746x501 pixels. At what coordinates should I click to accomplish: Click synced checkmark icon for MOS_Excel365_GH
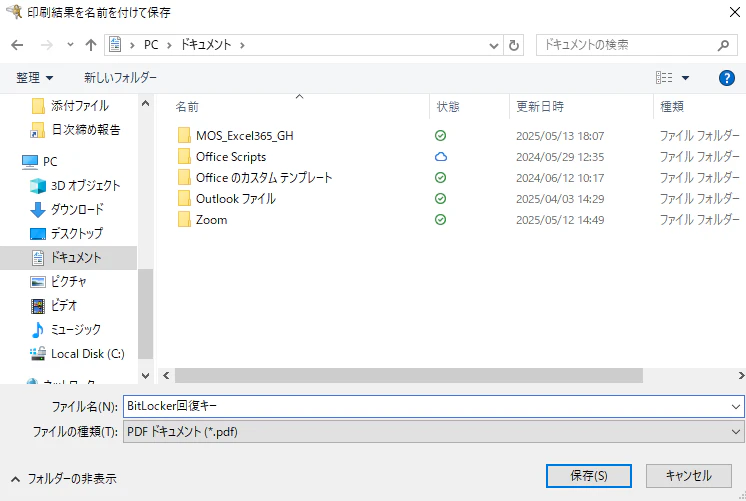click(x=441, y=136)
